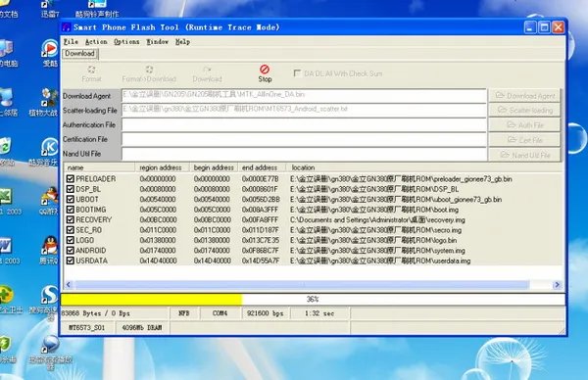588x380 pixels.
Task: Open the Window menu
Action: click(158, 41)
